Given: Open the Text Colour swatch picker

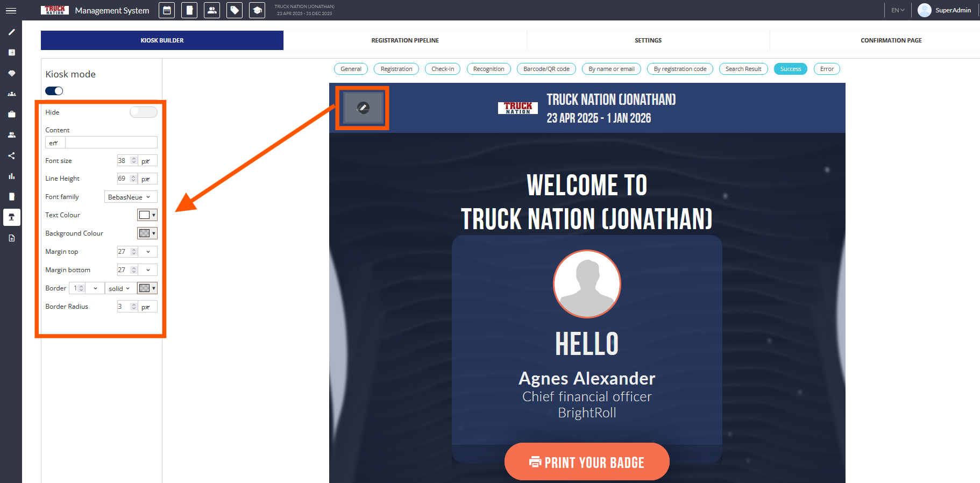Looking at the screenshot, I should coord(147,215).
